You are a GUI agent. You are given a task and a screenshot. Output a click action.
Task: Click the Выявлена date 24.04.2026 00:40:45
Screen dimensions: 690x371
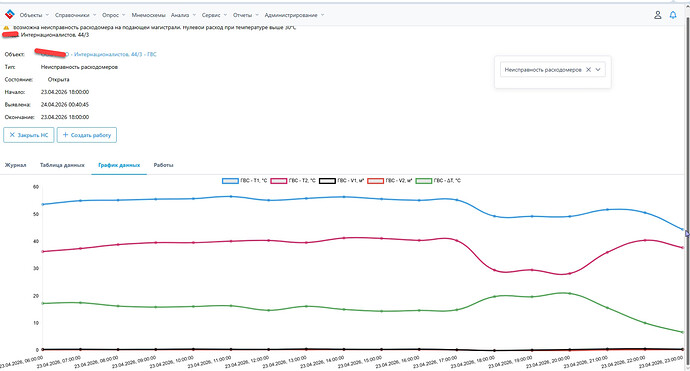(65, 105)
